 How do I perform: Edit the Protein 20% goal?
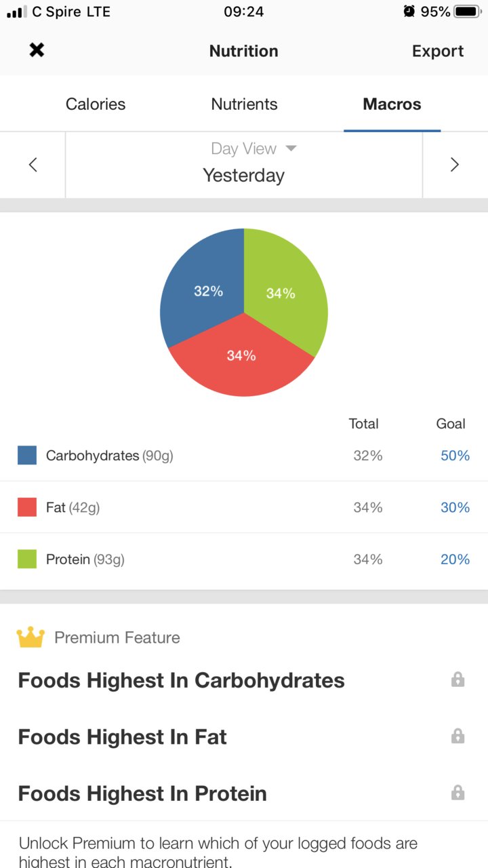point(455,559)
